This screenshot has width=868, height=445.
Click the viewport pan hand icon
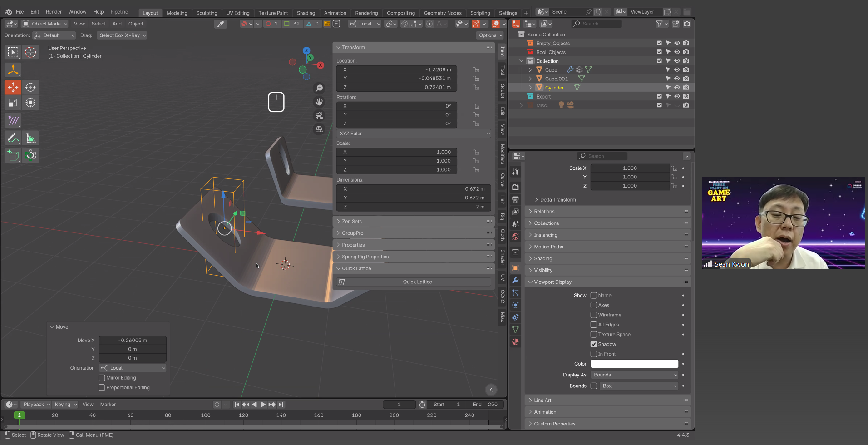coord(319,102)
